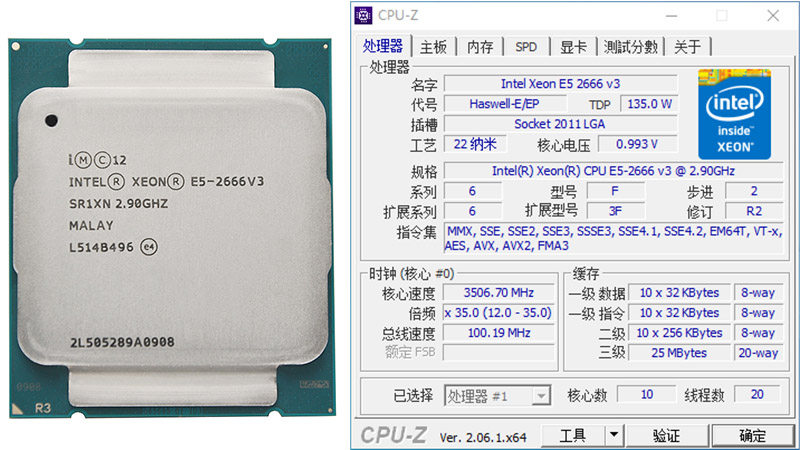Viewport: 800px width, 450px height.
Task: Click the 验证 button
Action: click(x=666, y=435)
